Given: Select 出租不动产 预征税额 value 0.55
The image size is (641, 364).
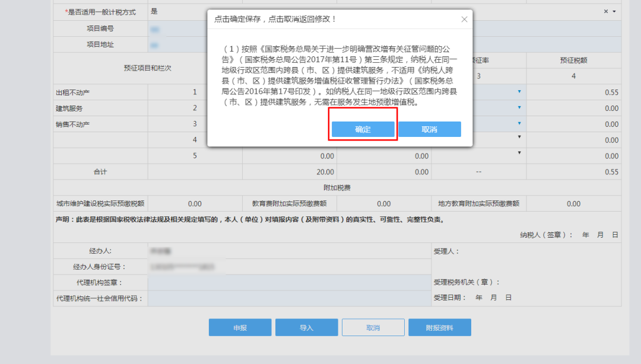Looking at the screenshot, I should [x=611, y=92].
